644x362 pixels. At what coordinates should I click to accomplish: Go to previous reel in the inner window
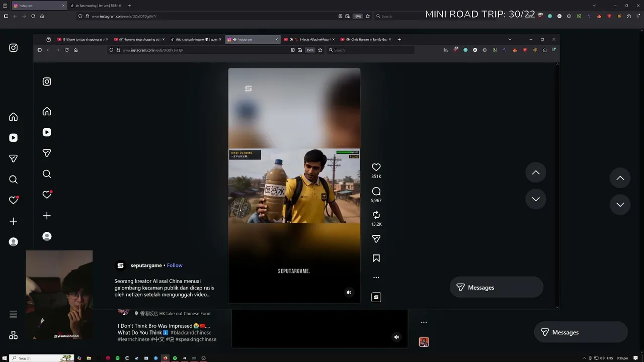pos(536,172)
